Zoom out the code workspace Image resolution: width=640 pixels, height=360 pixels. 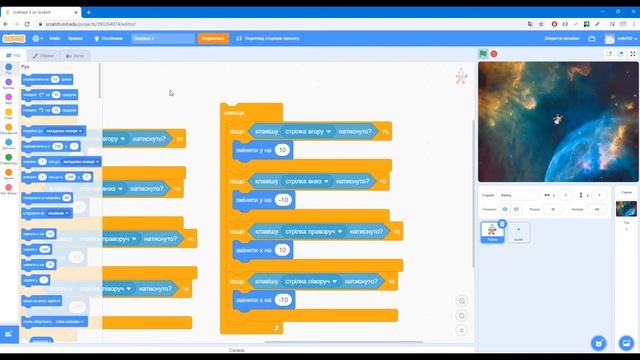462,316
